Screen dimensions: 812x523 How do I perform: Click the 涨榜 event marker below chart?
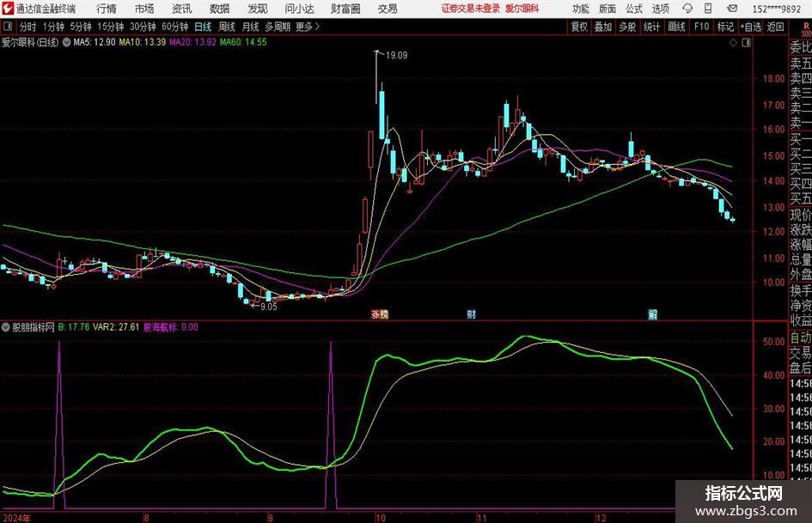[380, 314]
